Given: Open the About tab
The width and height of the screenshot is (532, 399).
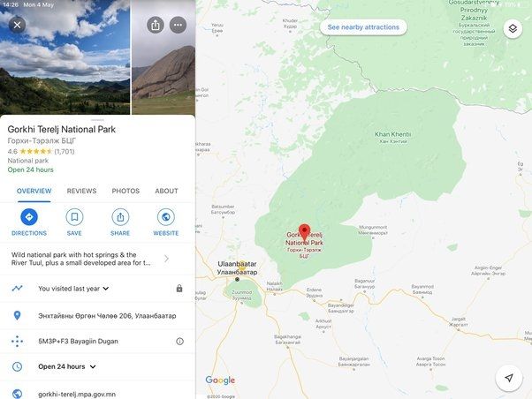Looking at the screenshot, I should [167, 191].
